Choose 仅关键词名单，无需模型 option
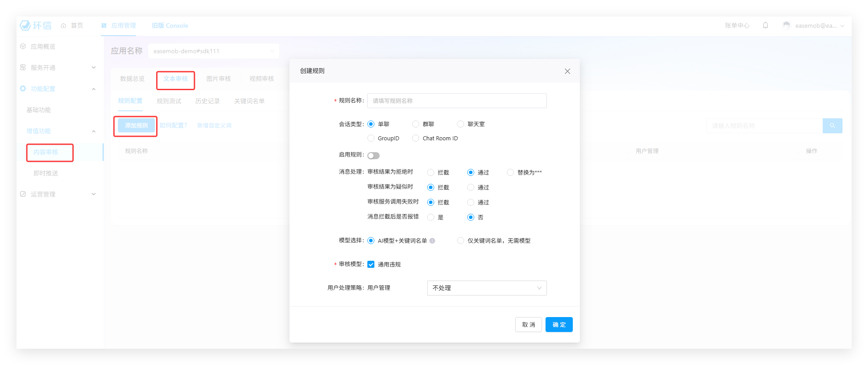Viewport: 868px width, 365px height. click(x=461, y=241)
